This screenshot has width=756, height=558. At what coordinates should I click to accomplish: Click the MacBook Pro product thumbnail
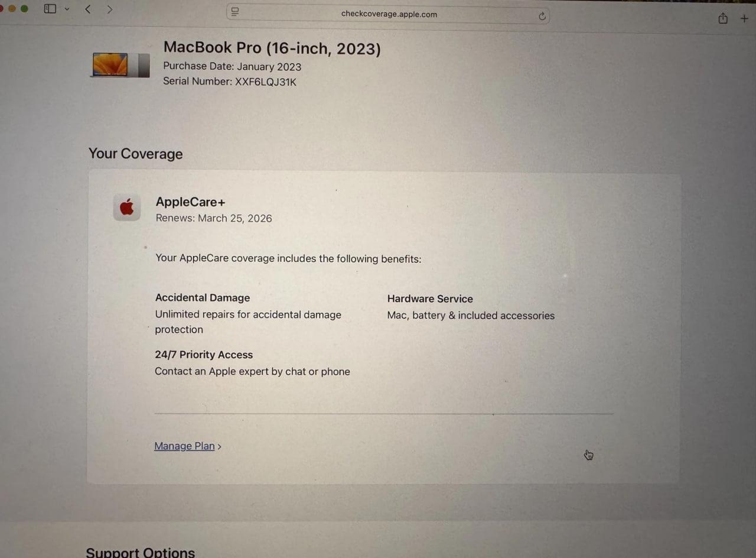[x=120, y=65]
